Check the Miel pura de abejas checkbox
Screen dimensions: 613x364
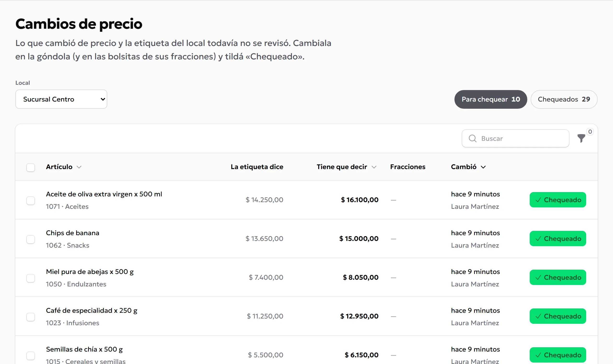[31, 278]
